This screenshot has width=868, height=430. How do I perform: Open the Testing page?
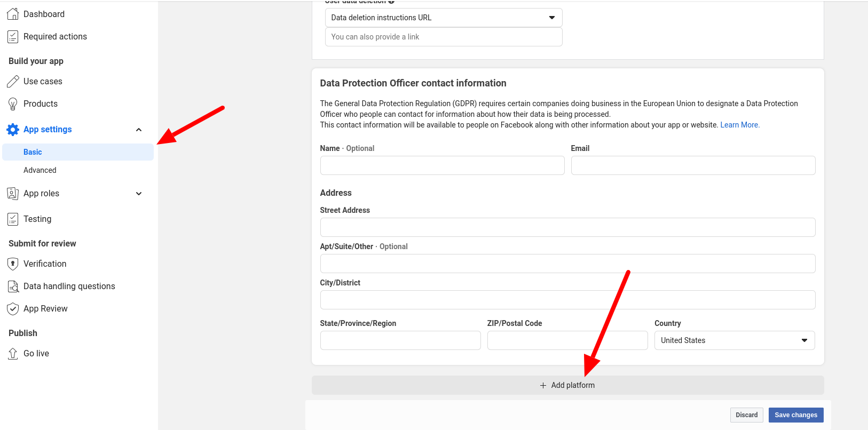[x=37, y=219]
